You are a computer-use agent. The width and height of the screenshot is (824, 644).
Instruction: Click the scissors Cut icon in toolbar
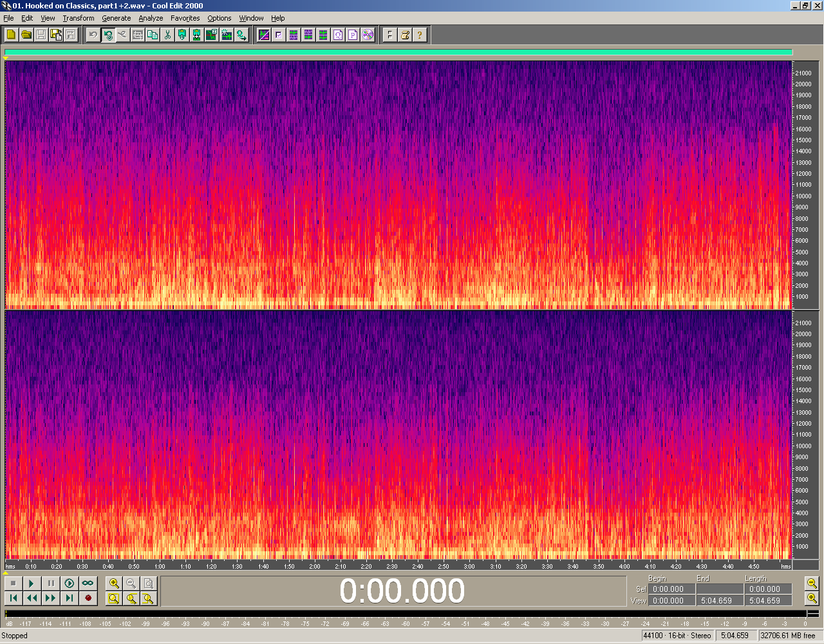coord(167,35)
